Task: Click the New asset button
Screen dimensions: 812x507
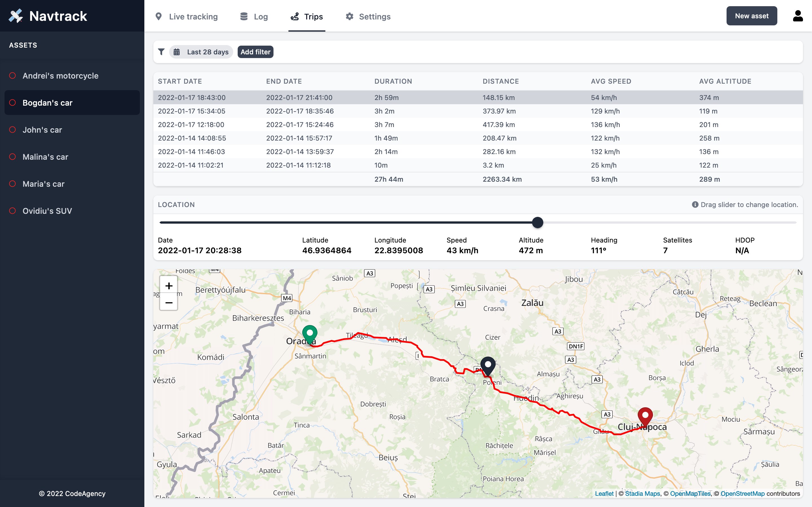Action: (751, 16)
